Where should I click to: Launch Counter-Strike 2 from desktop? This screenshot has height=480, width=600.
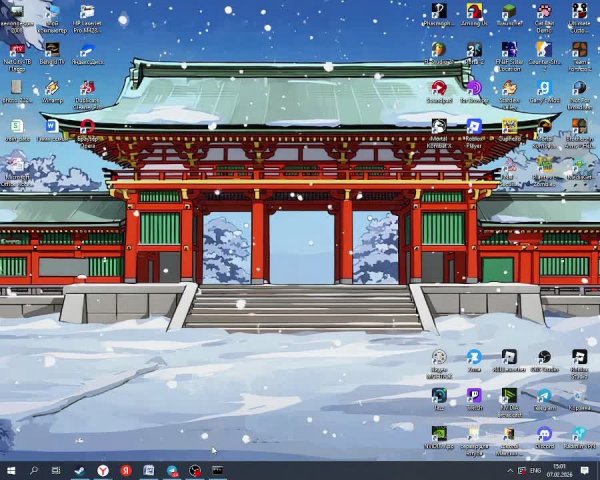[x=544, y=57]
